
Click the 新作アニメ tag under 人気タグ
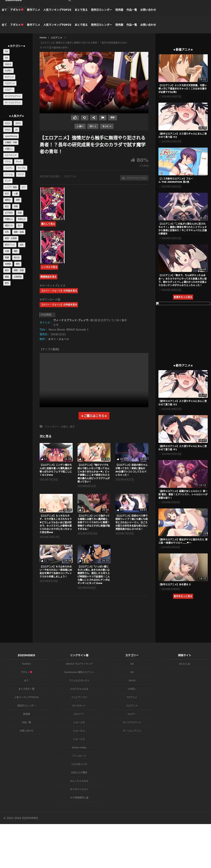click(10, 245)
